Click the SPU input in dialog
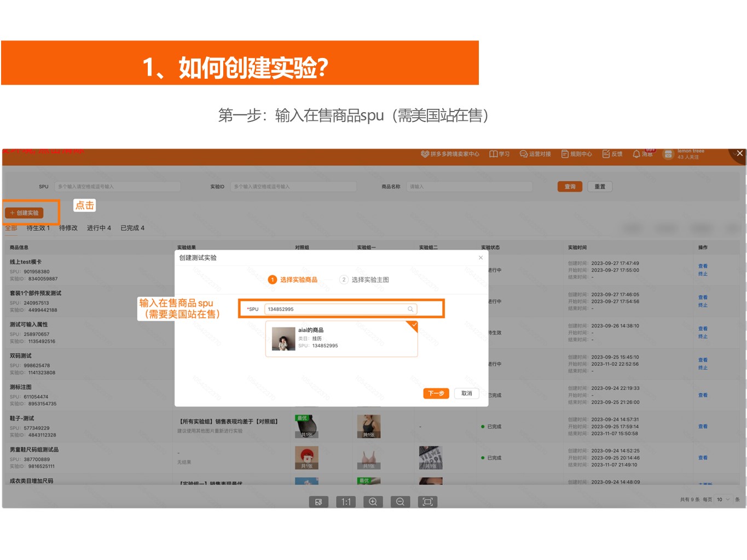The width and height of the screenshot is (747, 560). [x=335, y=310]
